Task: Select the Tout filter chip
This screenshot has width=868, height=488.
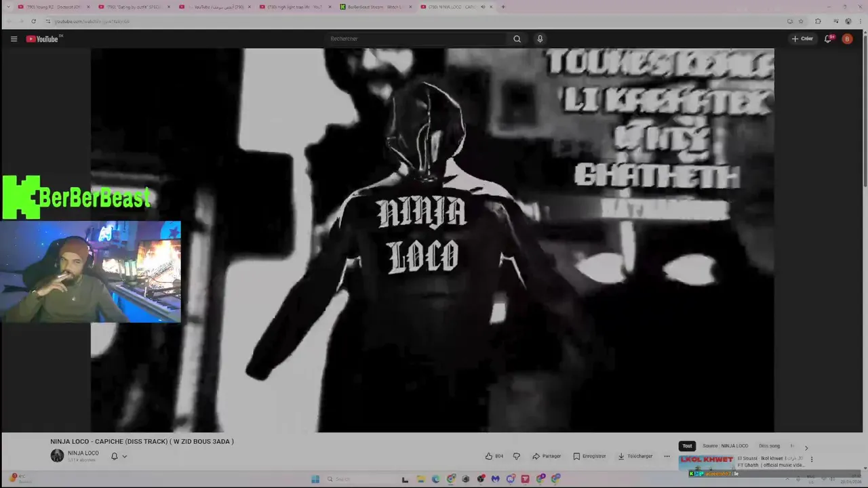Action: pyautogui.click(x=687, y=446)
